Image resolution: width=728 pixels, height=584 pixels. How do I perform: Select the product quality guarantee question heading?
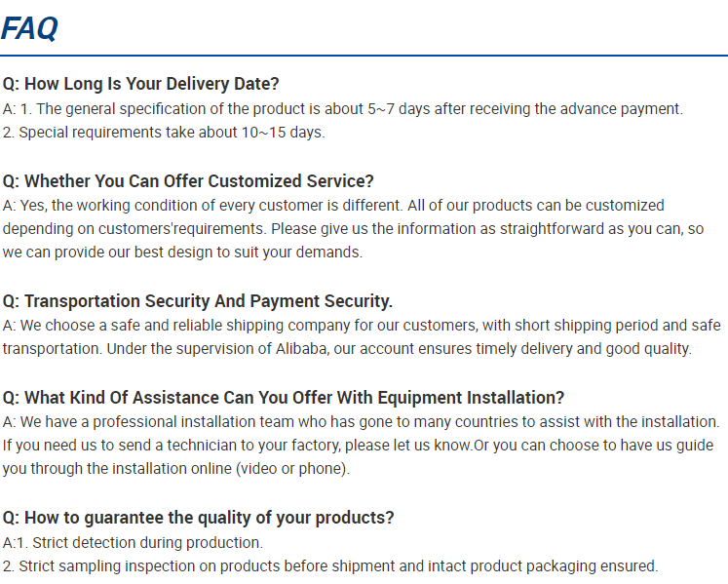198,518
